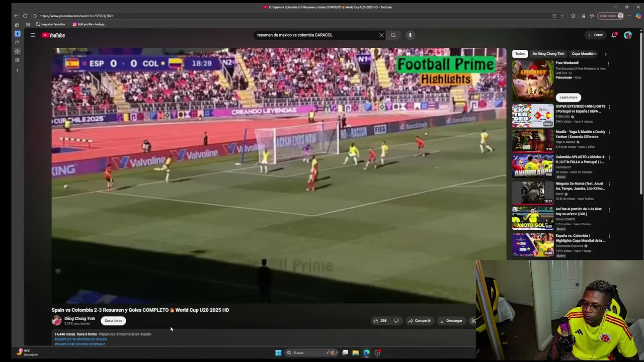644x362 pixels.
Task: Open options for Colombia APLASTÓ a México video
Action: (609, 158)
